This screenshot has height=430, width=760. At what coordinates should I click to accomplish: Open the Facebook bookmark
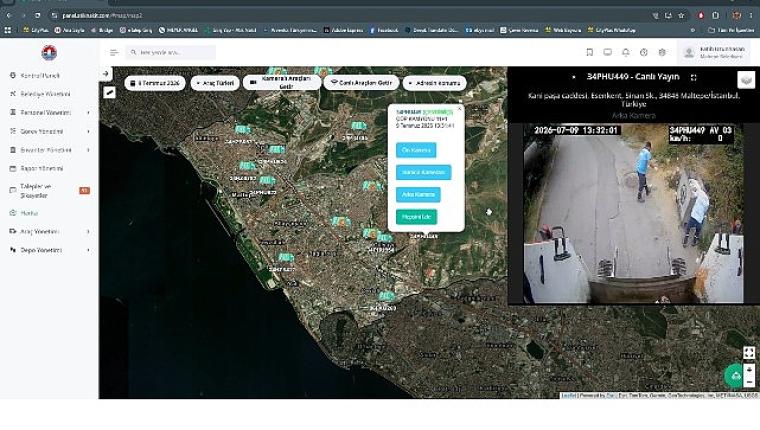[x=384, y=30]
